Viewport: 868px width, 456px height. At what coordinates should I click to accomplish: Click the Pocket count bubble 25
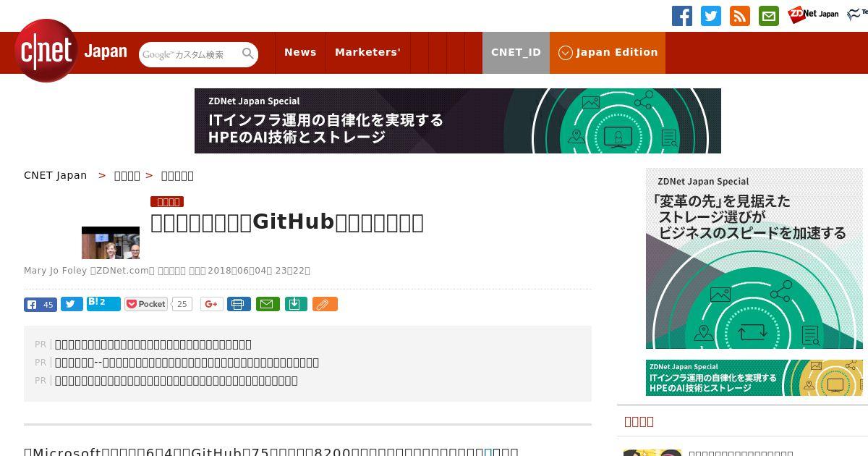click(182, 304)
